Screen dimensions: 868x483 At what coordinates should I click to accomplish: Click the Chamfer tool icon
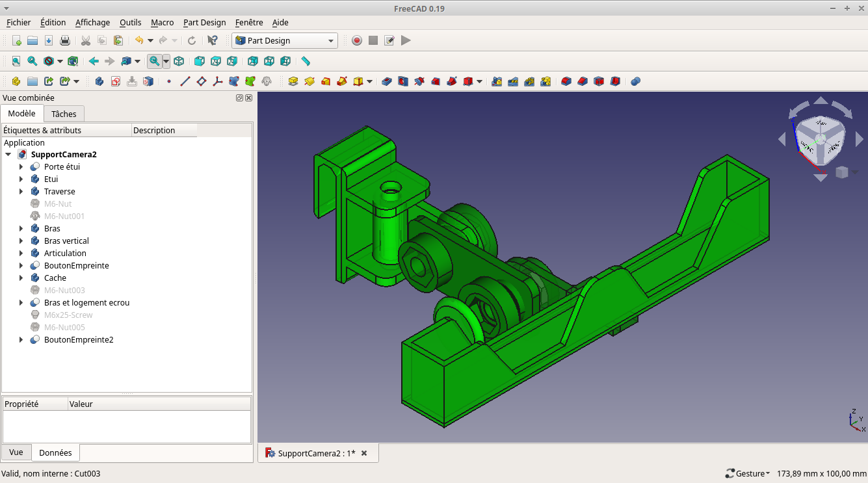click(583, 81)
